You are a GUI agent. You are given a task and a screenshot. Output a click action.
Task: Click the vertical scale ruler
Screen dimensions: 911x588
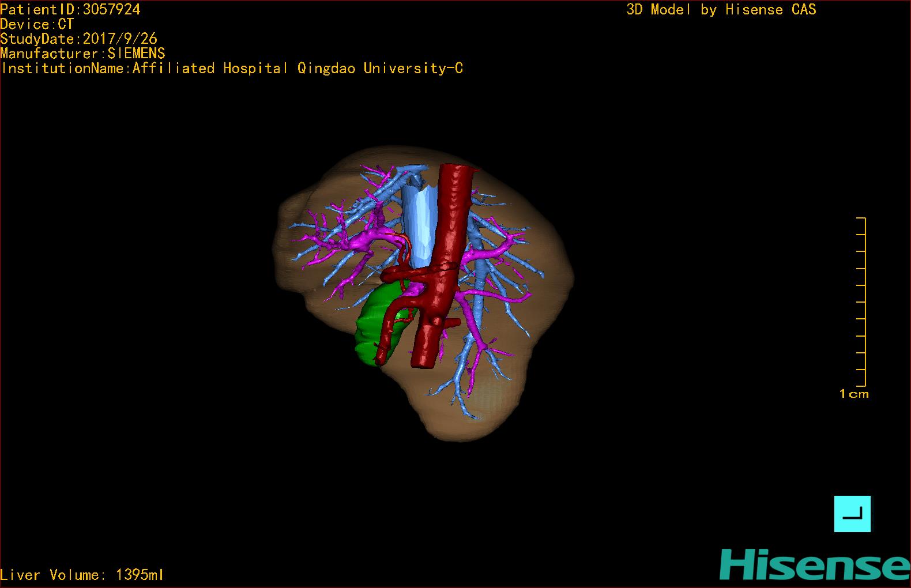click(863, 301)
